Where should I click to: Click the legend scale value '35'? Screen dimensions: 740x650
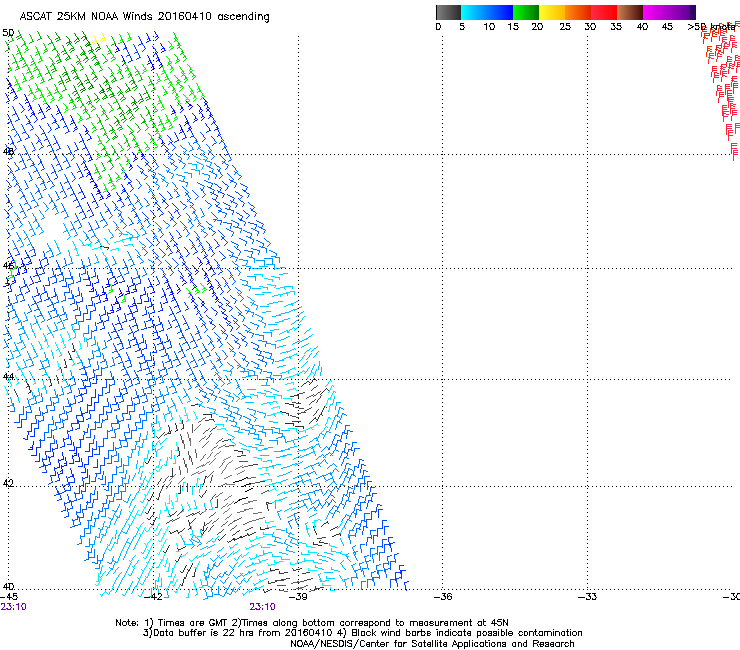[616, 27]
